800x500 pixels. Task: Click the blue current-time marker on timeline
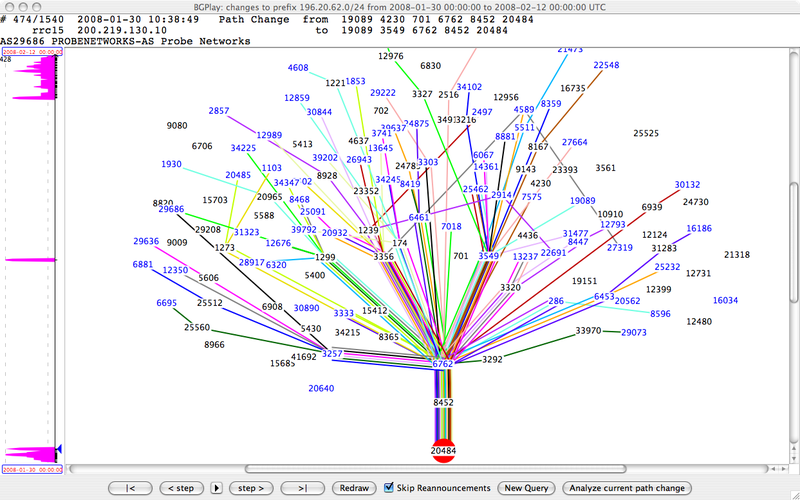pos(58,449)
